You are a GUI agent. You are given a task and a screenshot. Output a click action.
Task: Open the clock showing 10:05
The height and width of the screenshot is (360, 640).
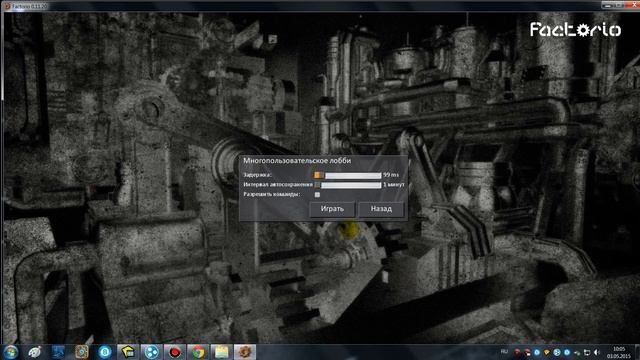(x=619, y=352)
